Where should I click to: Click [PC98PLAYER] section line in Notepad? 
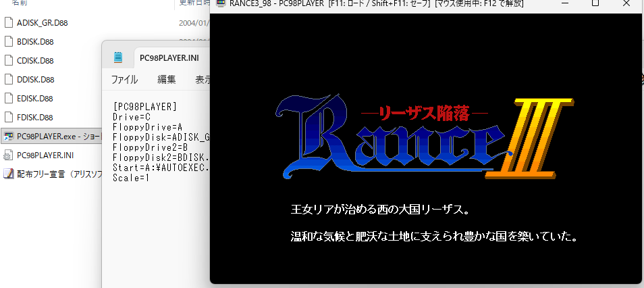point(144,107)
